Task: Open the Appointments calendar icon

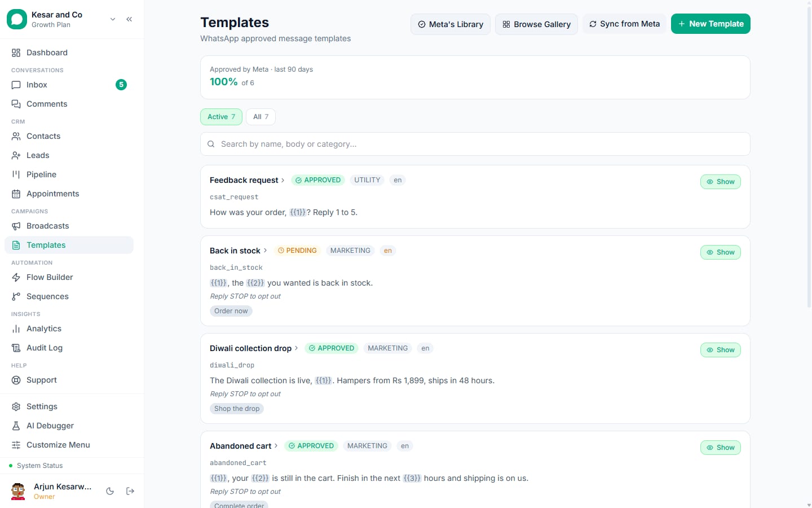Action: pos(16,194)
